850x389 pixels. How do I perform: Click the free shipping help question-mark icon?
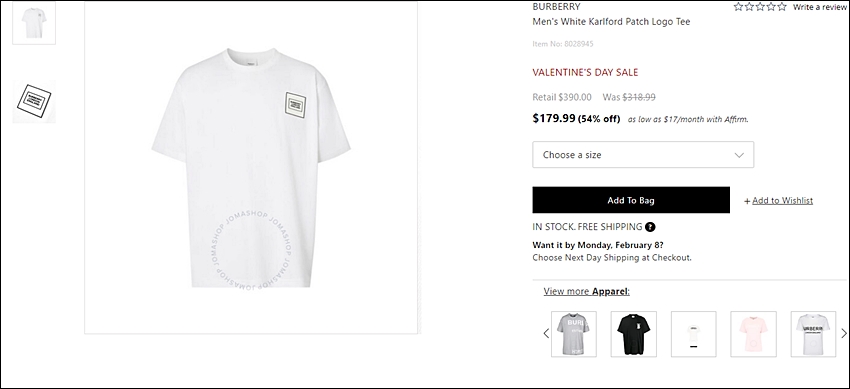650,227
